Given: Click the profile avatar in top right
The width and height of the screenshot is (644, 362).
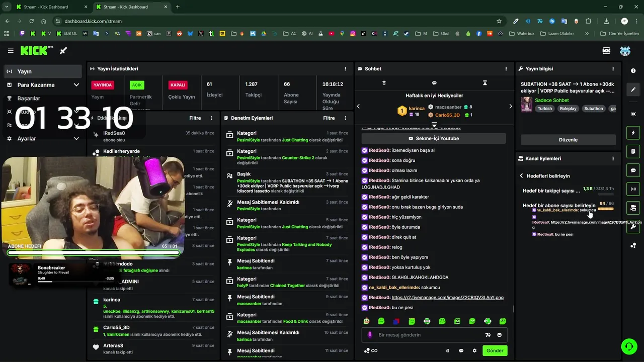Looking at the screenshot, I should [625, 51].
